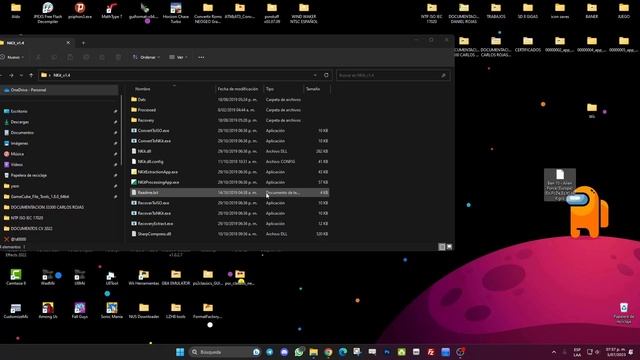
Task: Unpin Escritorio using its pin icon
Action: pyautogui.click(x=115, y=111)
